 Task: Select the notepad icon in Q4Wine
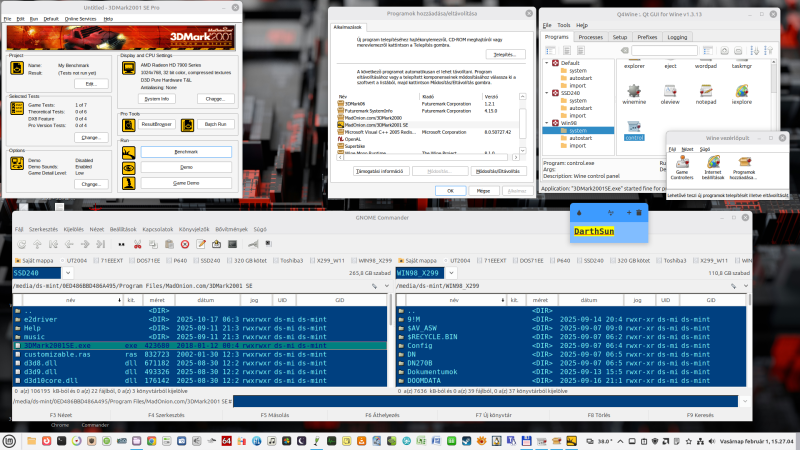click(x=706, y=95)
